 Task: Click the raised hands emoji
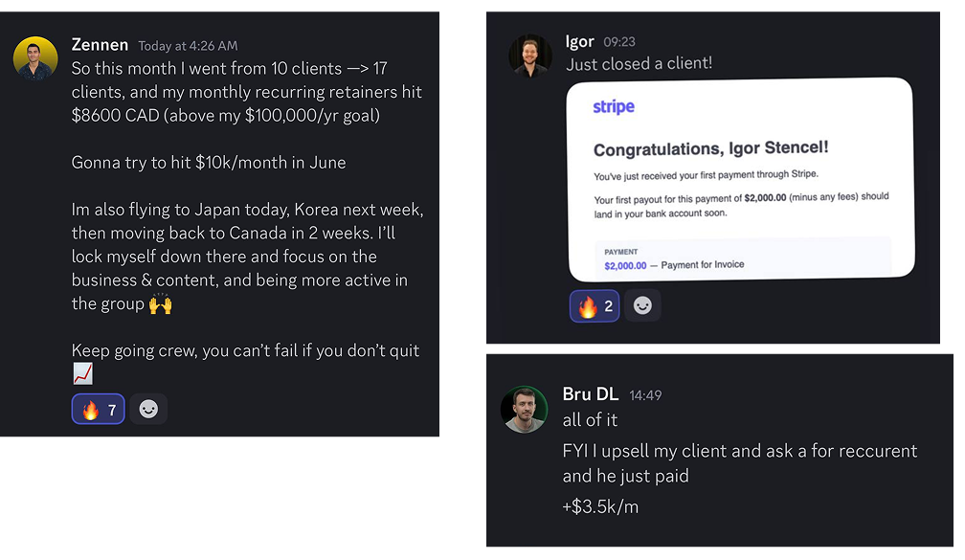[161, 304]
